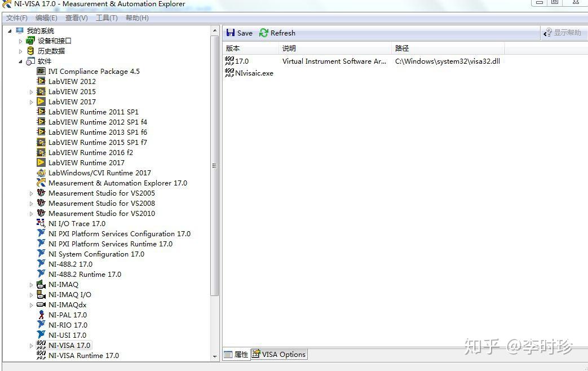This screenshot has height=371, width=588.
Task: Expand the LabVIEW 2015 node
Action: [x=31, y=91]
